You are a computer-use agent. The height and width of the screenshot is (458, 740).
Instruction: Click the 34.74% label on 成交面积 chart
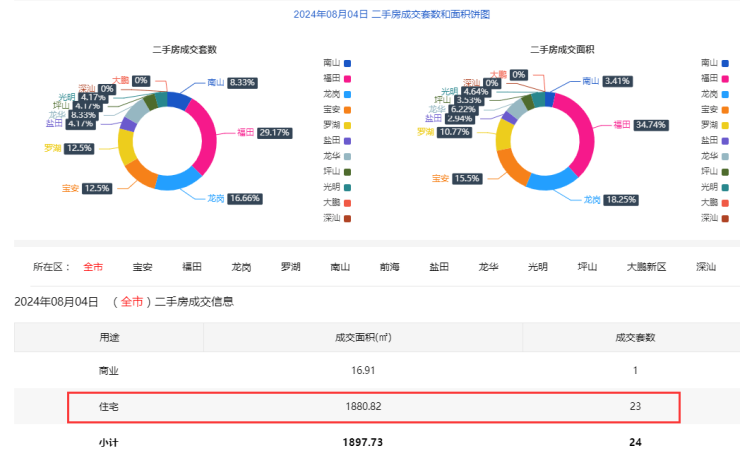point(650,125)
